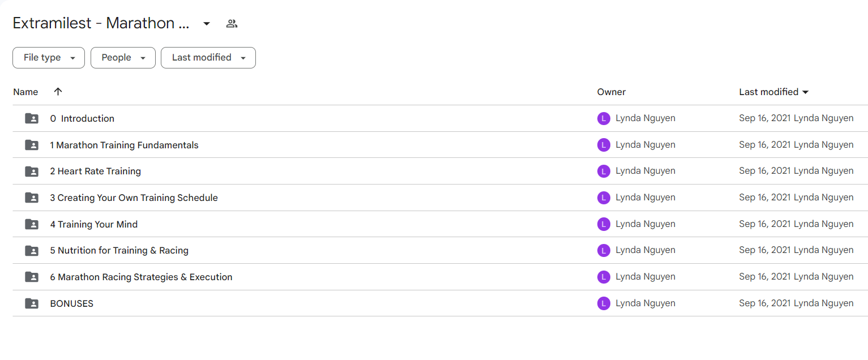Select 5 Nutrition for Training & Racing folder

pos(440,250)
